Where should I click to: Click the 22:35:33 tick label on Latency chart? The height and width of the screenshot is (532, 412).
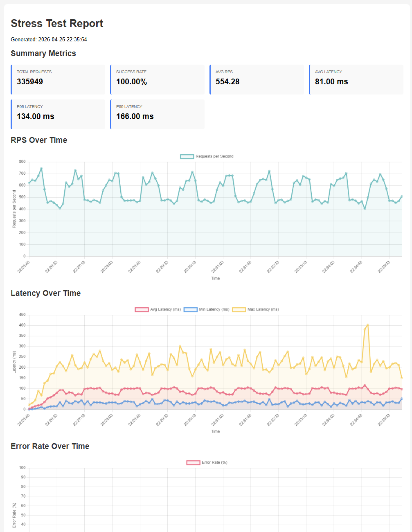click(384, 420)
